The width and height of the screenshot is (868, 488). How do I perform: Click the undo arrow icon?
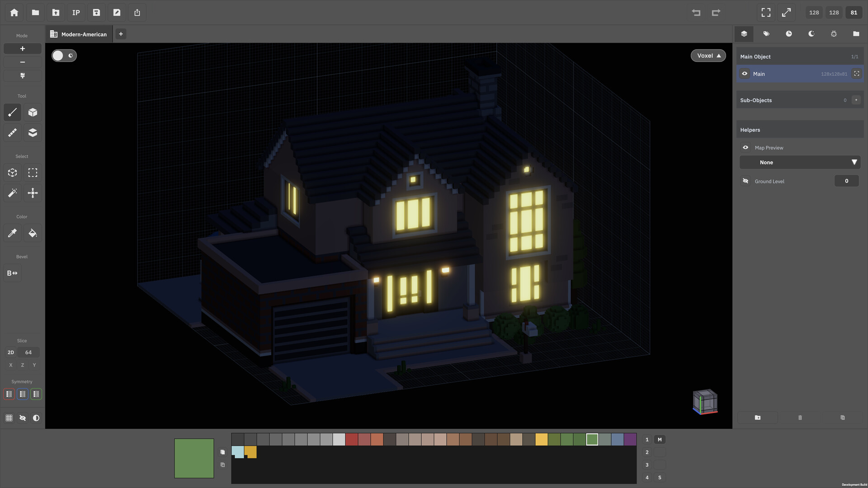[696, 13]
